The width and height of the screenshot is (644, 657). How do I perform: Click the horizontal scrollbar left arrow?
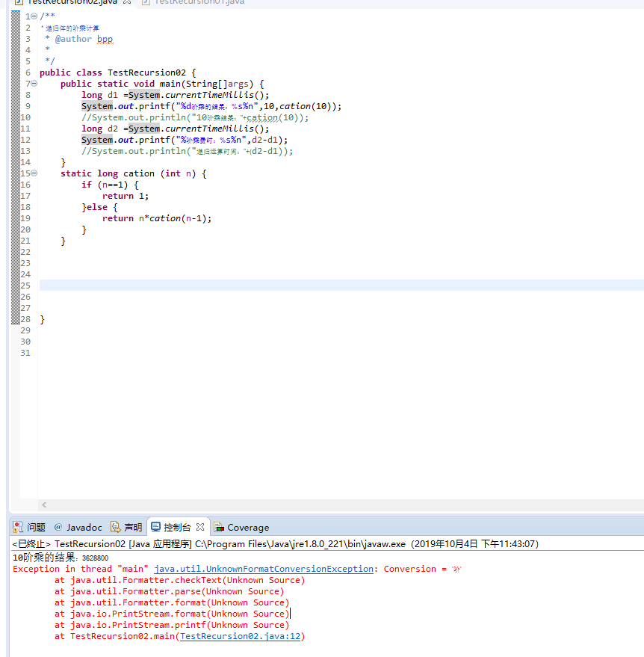coord(44,505)
